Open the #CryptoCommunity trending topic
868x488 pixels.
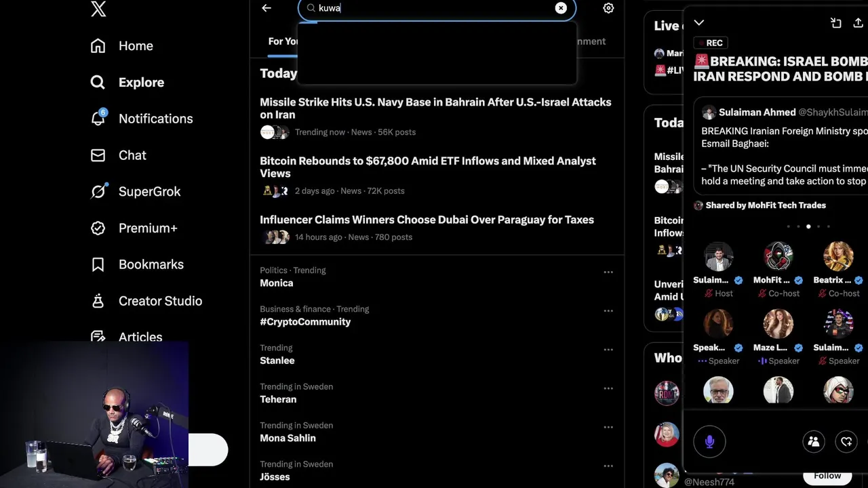coord(305,322)
